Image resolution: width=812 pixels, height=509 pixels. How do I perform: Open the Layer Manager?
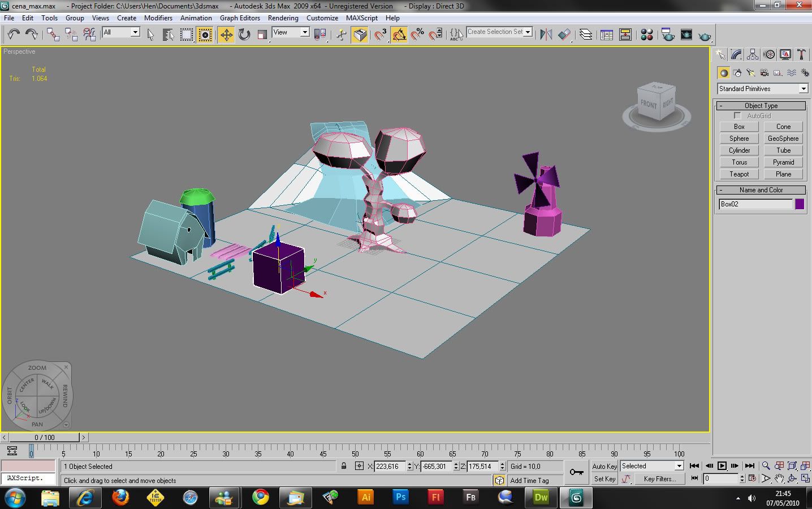[586, 35]
